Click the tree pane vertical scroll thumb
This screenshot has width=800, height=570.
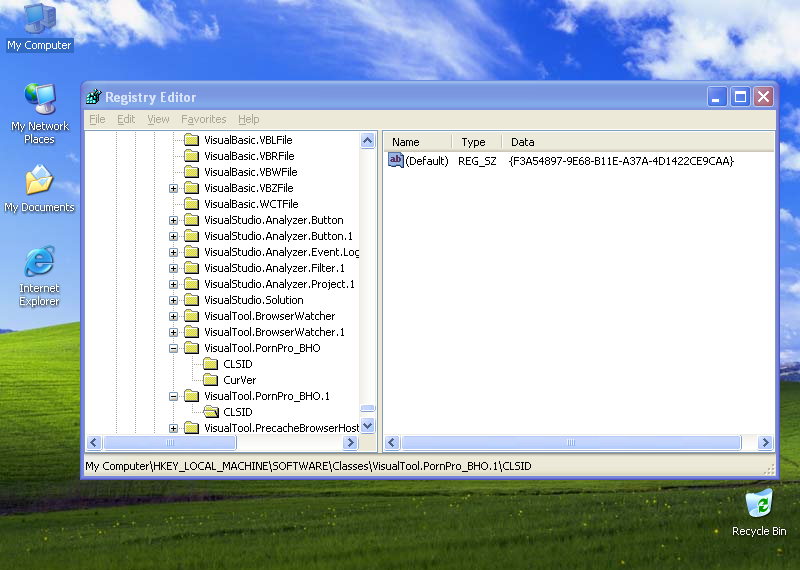tap(367, 408)
